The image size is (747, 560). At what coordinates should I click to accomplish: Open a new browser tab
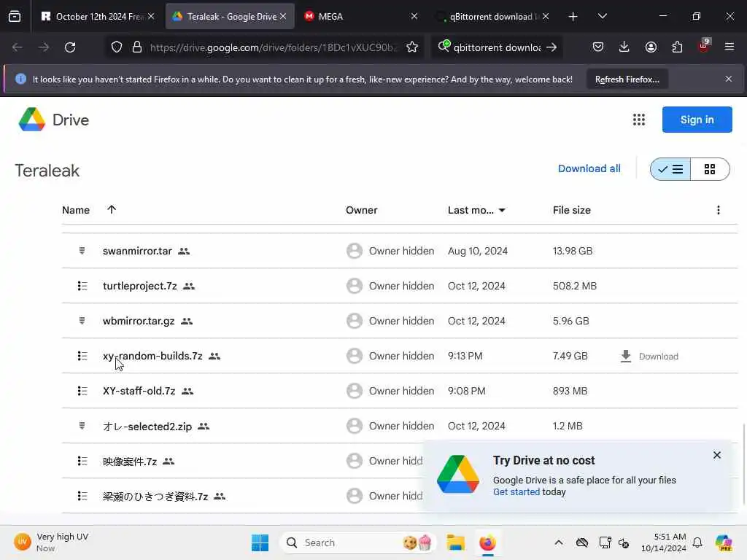pyautogui.click(x=573, y=17)
